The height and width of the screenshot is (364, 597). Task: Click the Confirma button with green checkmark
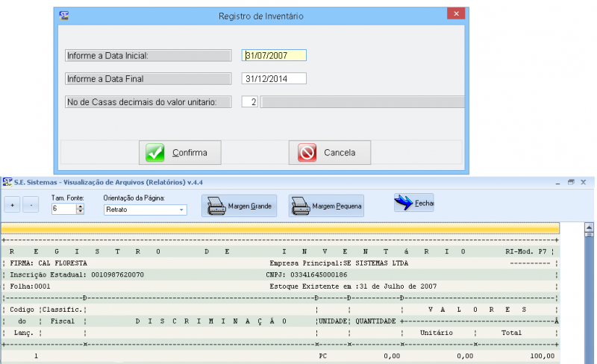pos(178,153)
